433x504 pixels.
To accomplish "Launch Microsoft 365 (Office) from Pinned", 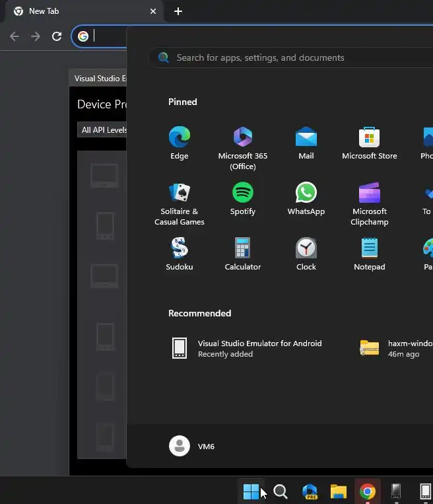I will pos(243,148).
